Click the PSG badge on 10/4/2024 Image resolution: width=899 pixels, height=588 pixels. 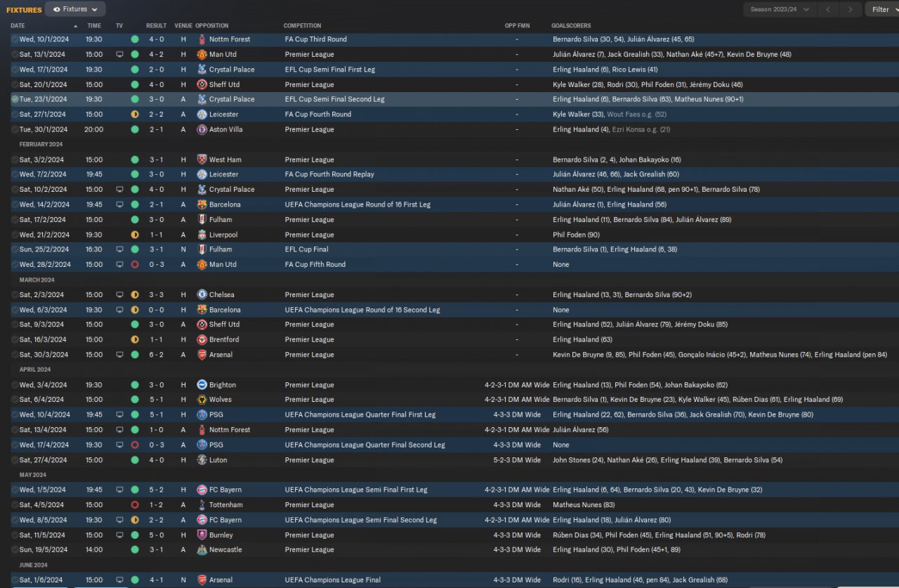click(x=202, y=414)
